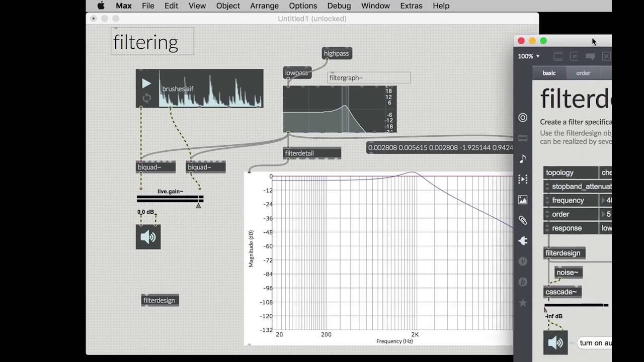Open the Max application menu

click(123, 6)
